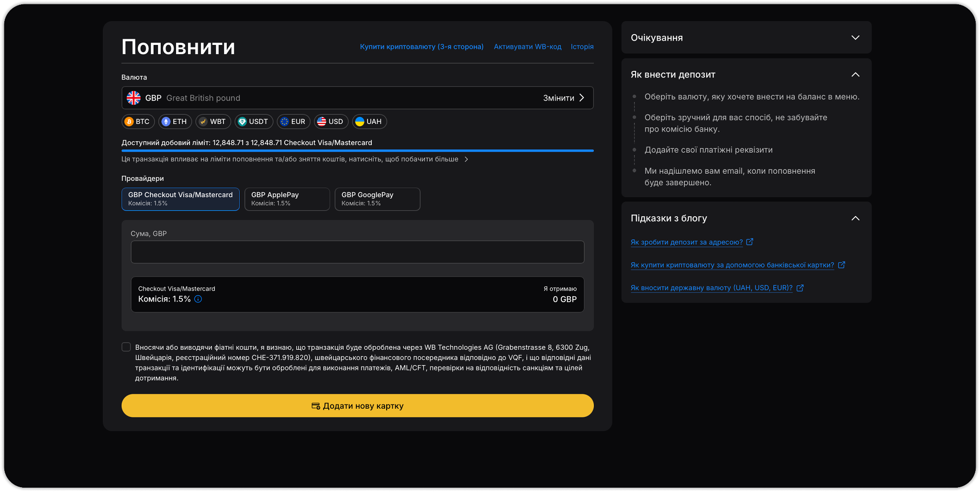Image resolution: width=980 pixels, height=492 pixels.
Task: Select the USD currency chip
Action: click(331, 122)
